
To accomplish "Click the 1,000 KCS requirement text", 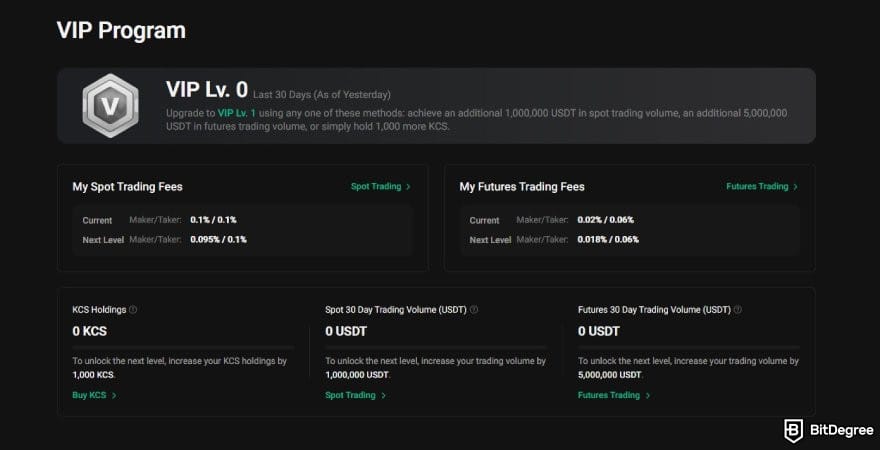I will [x=93, y=374].
